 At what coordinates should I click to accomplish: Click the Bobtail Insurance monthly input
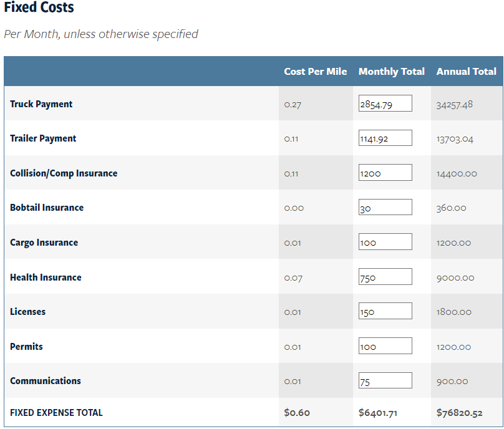(x=385, y=208)
